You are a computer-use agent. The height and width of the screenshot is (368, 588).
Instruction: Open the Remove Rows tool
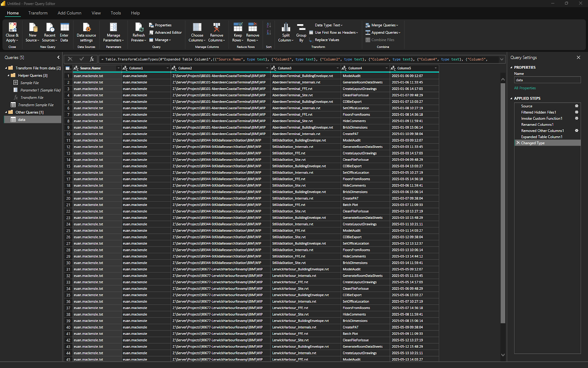click(252, 32)
